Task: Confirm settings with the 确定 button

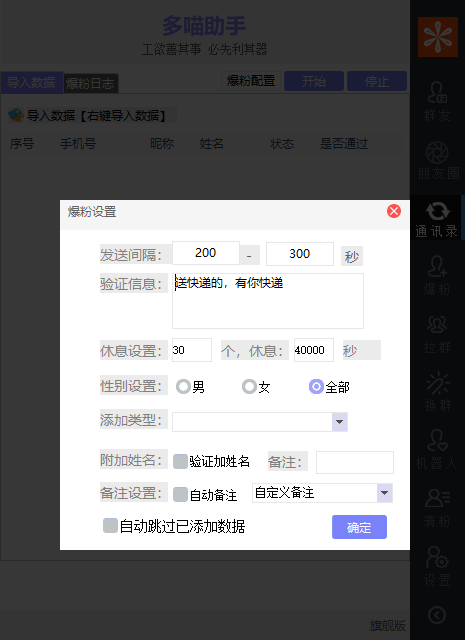Action: tap(359, 527)
